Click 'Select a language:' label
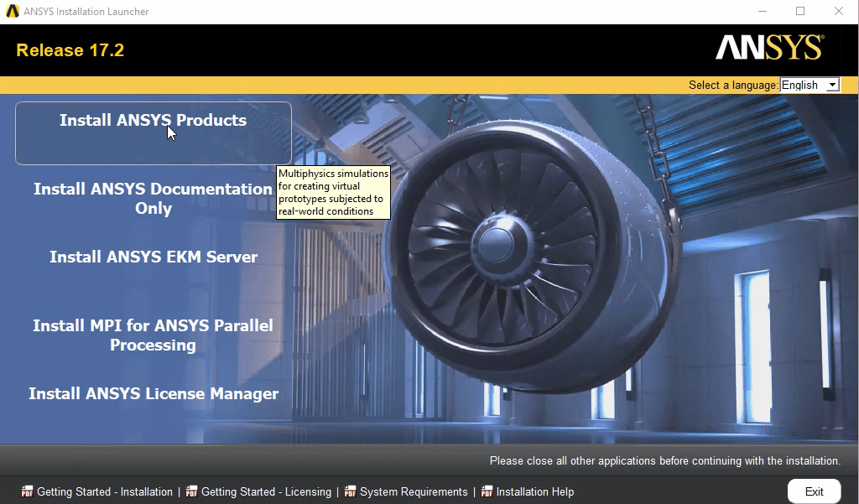Screen dimensions: 859x504 (733, 85)
